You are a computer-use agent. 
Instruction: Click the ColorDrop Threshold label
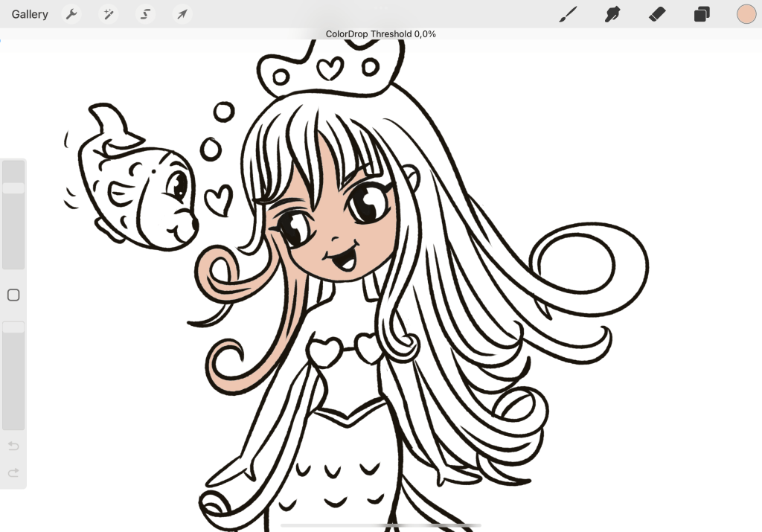(380, 34)
